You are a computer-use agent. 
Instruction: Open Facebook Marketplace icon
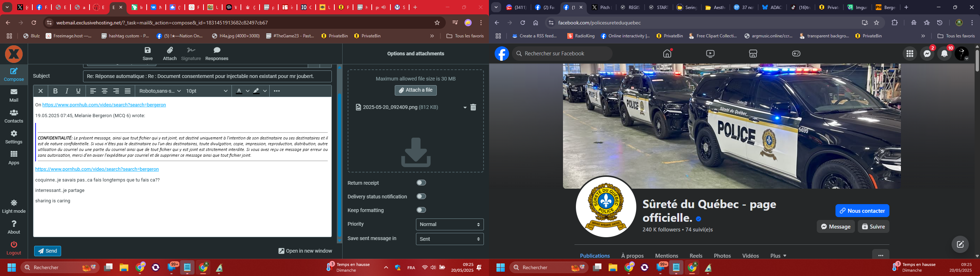pyautogui.click(x=753, y=54)
